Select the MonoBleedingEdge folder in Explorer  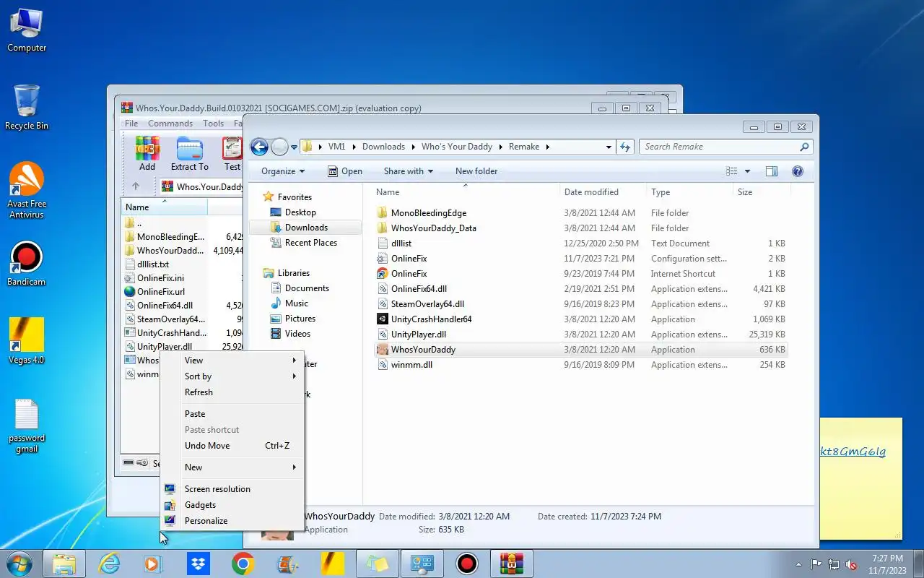[429, 213]
